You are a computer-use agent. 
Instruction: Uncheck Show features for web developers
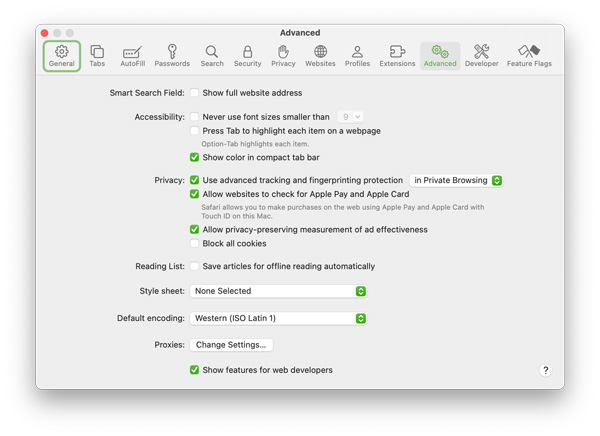194,370
